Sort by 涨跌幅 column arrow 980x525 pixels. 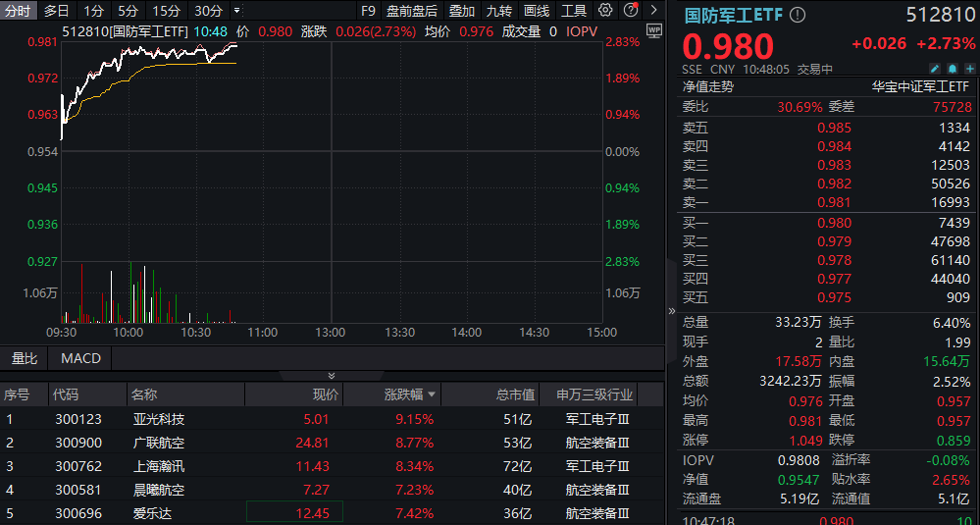432,394
